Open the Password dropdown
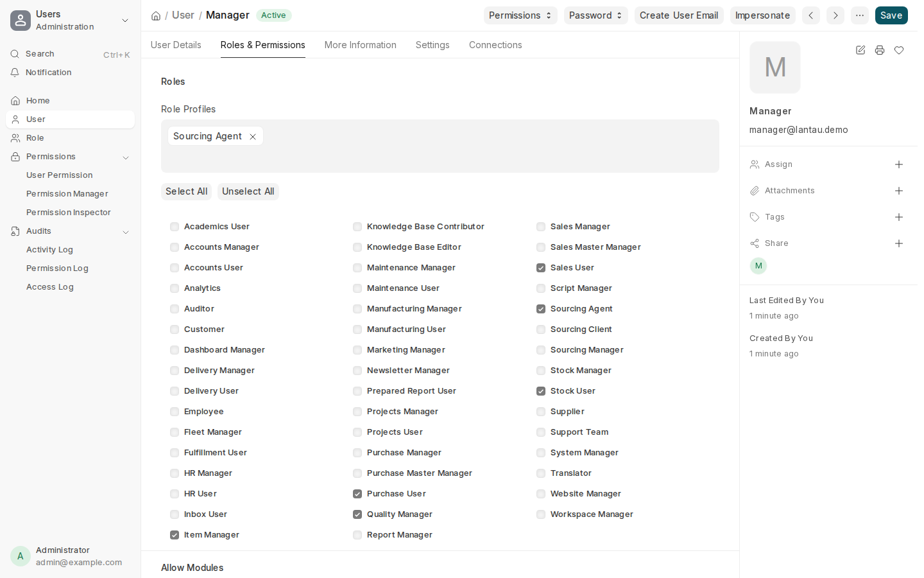 tap(595, 15)
